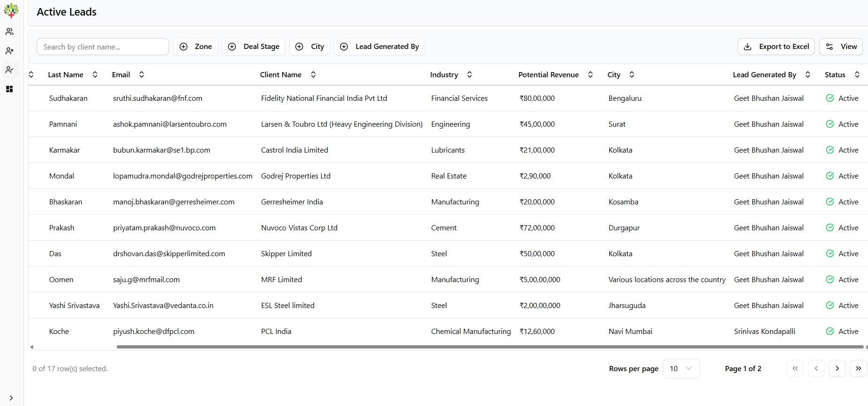Open the user-check sidebar icon

pos(9,70)
